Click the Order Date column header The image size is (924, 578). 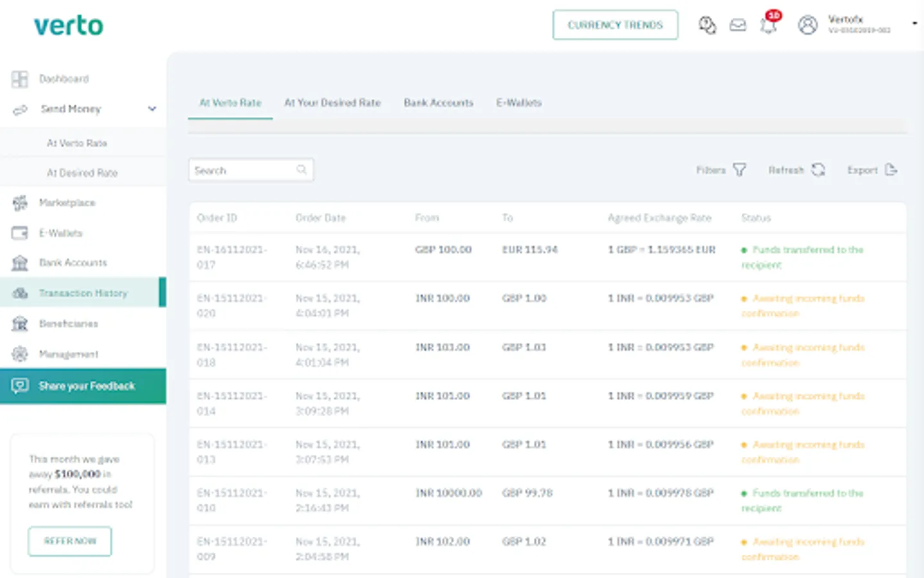[321, 218]
